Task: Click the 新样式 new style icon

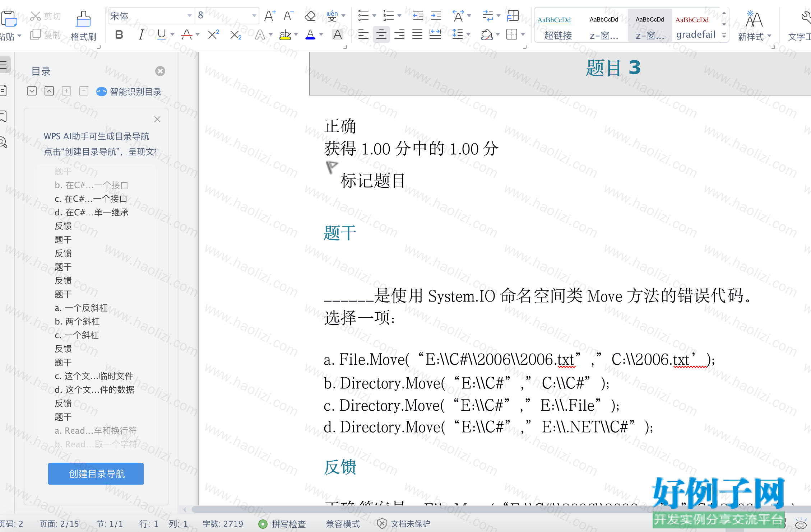Action: (x=754, y=19)
